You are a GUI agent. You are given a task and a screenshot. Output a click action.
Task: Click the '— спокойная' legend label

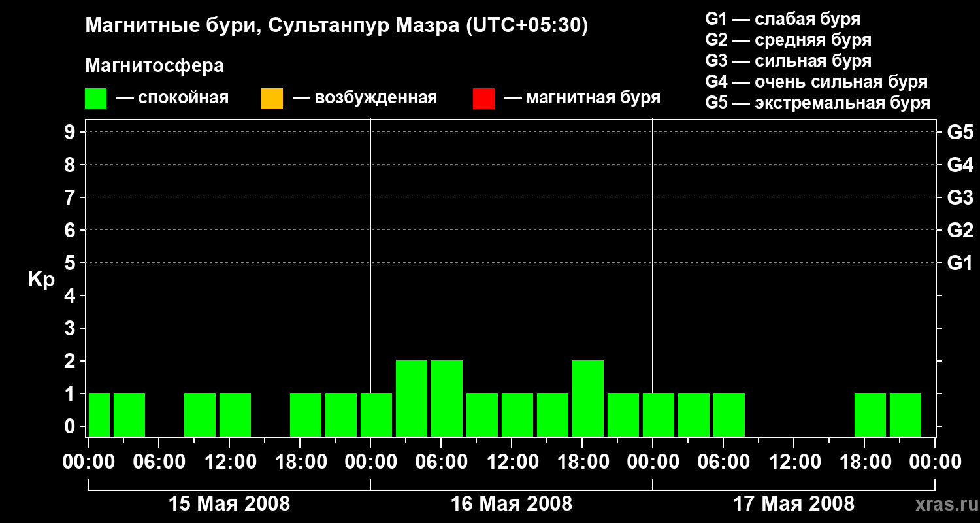click(x=172, y=98)
